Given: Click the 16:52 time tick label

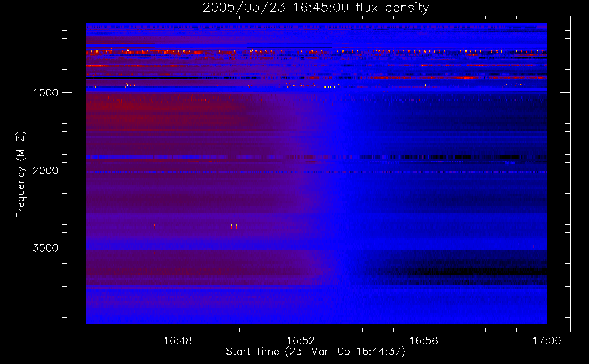Looking at the screenshot, I should 301,341.
